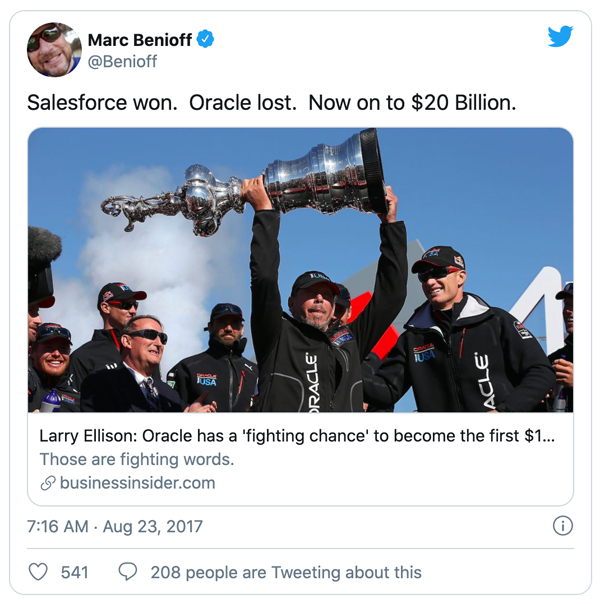Click the blue verified badge
The width and height of the screenshot is (600, 604).
(206, 40)
